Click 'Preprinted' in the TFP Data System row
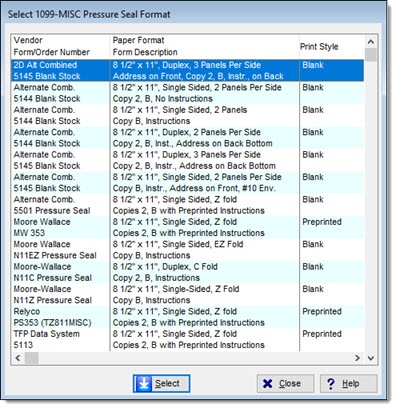The height and width of the screenshot is (408, 396). tap(322, 334)
